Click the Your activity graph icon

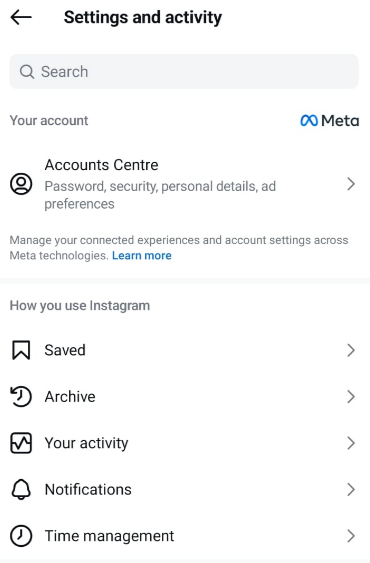coord(21,443)
